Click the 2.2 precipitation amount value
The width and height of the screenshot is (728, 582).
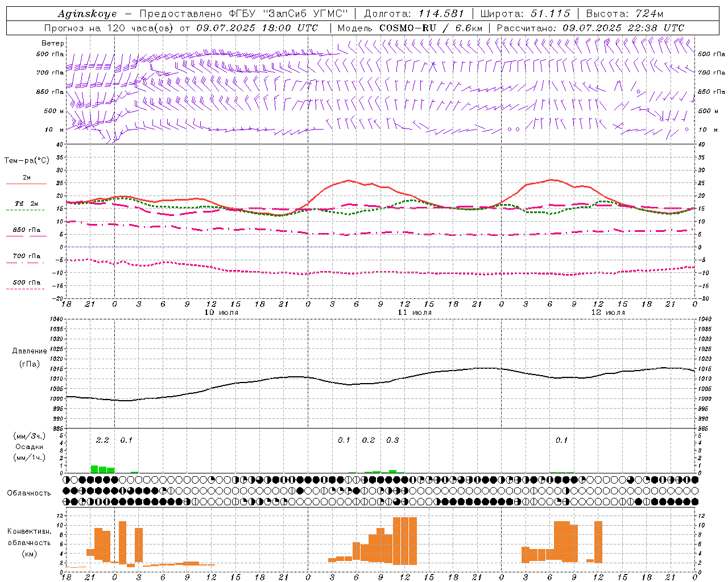(x=102, y=440)
